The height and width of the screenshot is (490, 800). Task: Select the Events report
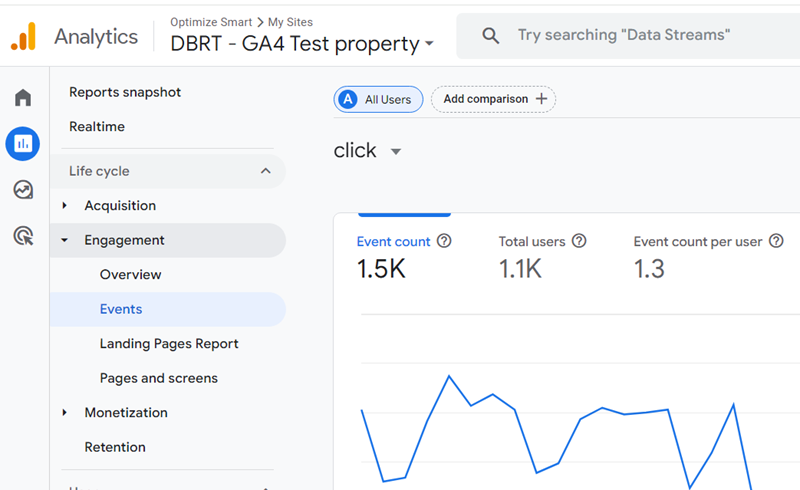pyautogui.click(x=168, y=309)
